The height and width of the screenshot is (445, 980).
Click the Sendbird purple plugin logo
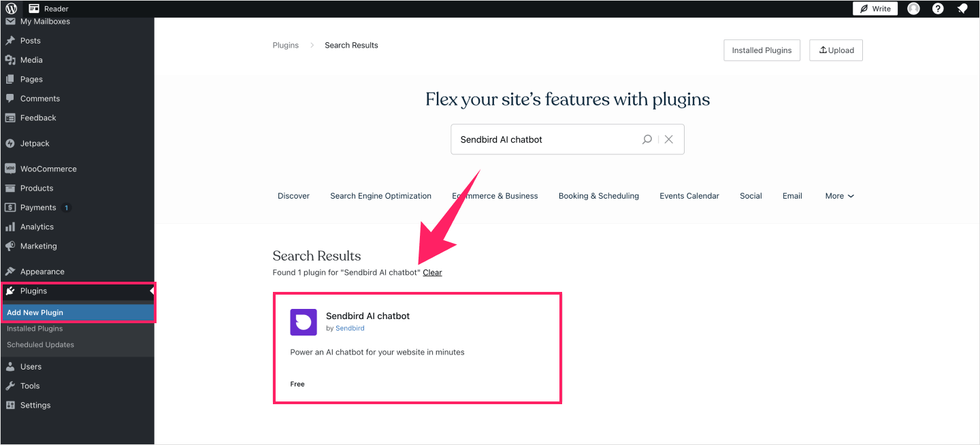[x=304, y=322]
